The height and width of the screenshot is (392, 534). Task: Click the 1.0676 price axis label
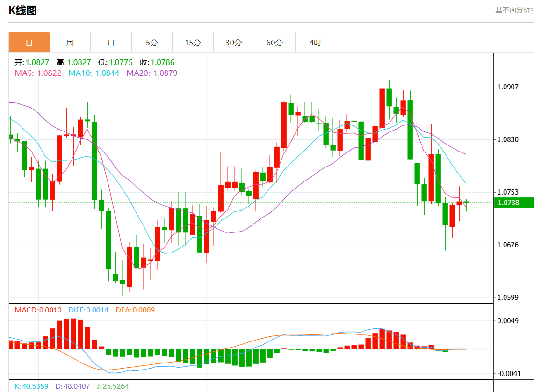point(508,245)
